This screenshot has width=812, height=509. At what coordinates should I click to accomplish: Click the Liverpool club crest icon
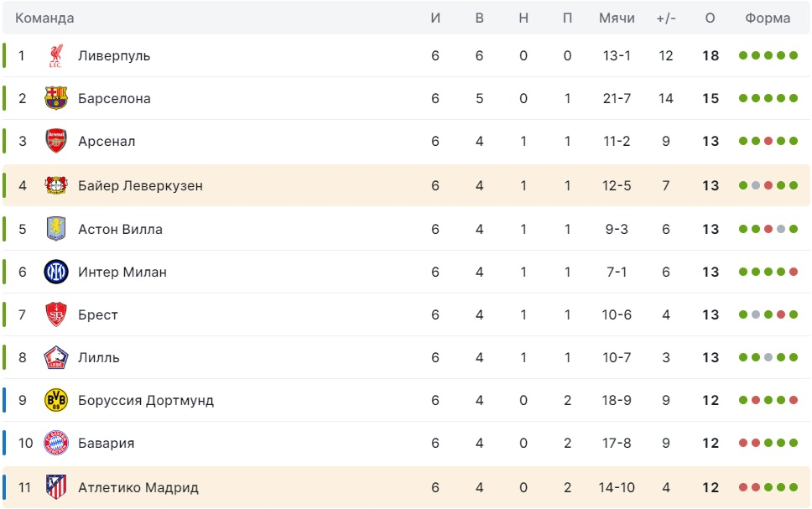click(56, 56)
